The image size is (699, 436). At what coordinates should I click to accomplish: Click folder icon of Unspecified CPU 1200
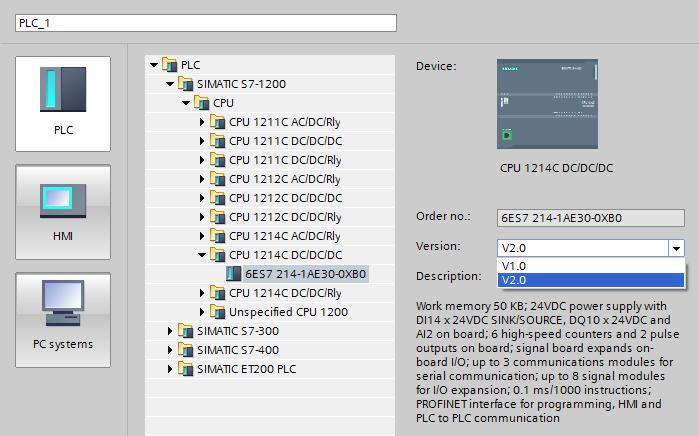[x=218, y=312]
